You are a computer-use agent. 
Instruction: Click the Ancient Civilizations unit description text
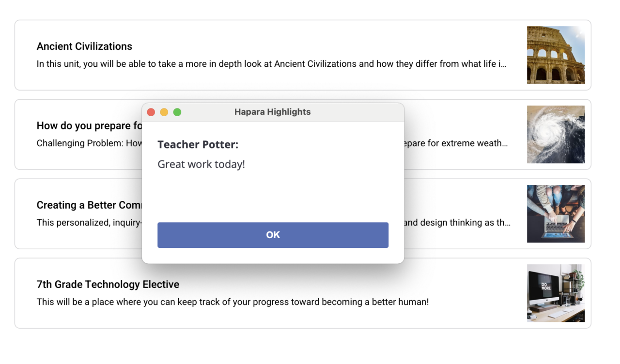[x=271, y=64]
